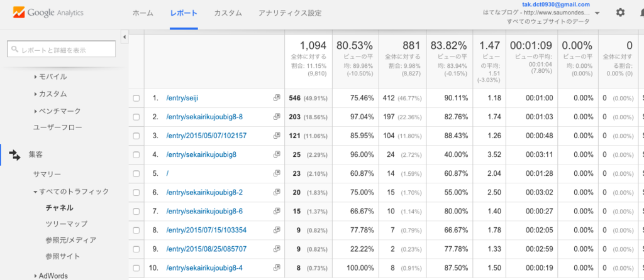Check the box for /entry/sekairikujoubig8-6
The width and height of the screenshot is (644, 280).
pos(136,212)
